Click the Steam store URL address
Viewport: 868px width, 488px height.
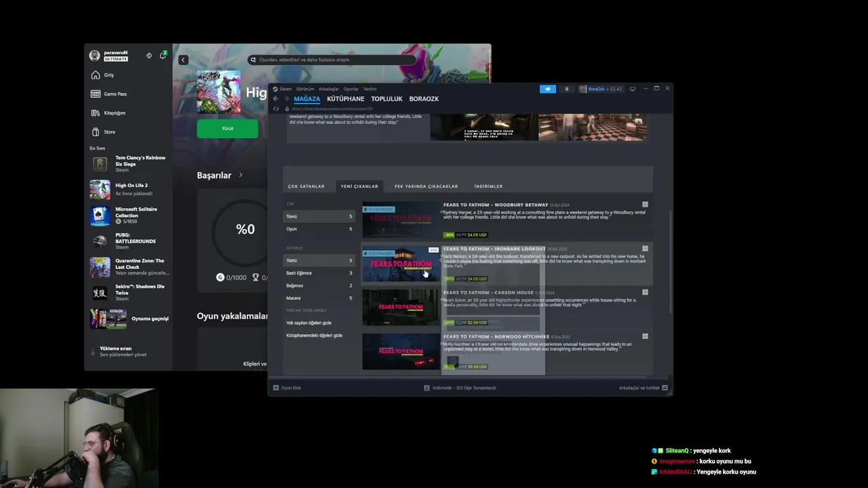[332, 108]
